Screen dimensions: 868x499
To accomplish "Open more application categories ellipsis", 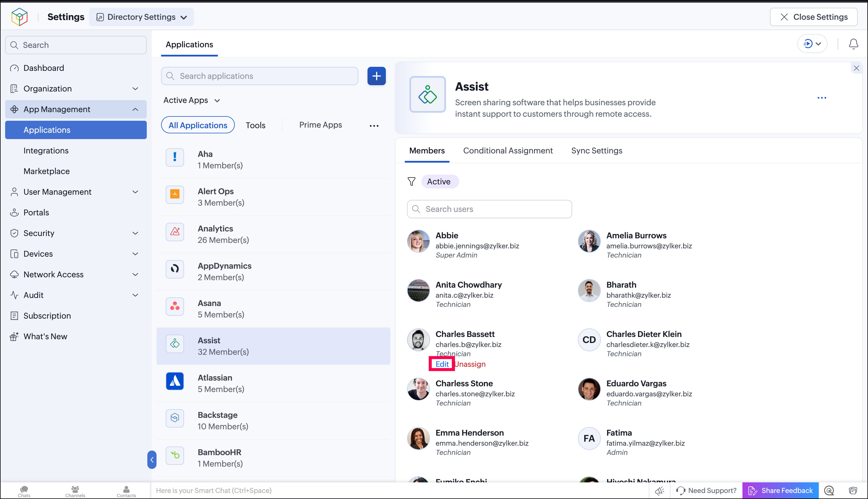I will tap(374, 126).
